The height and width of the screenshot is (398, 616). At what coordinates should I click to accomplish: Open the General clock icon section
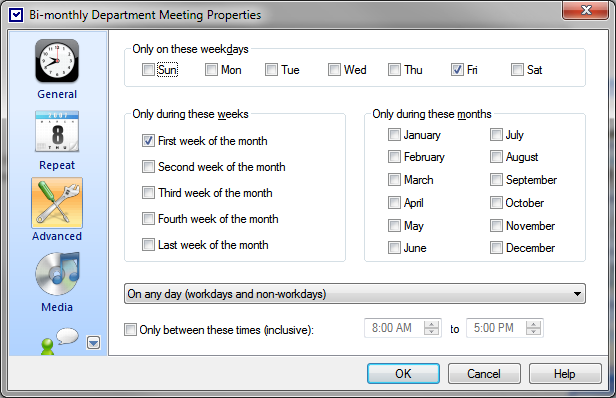(57, 61)
